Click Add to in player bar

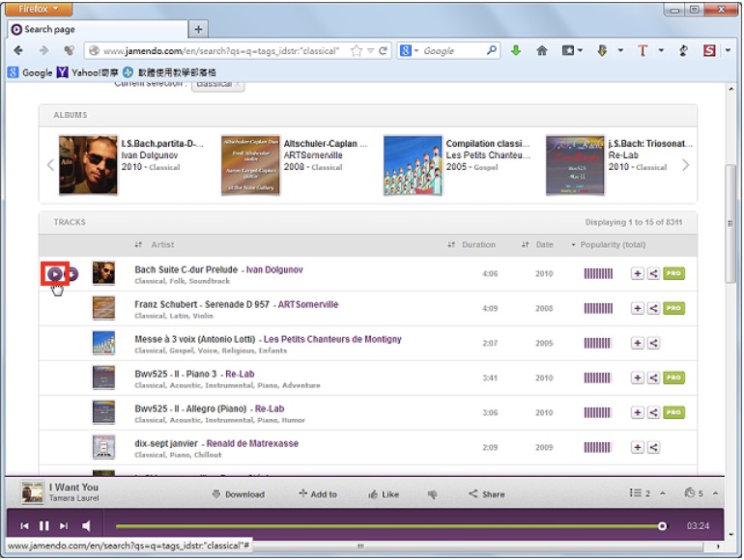pos(318,494)
